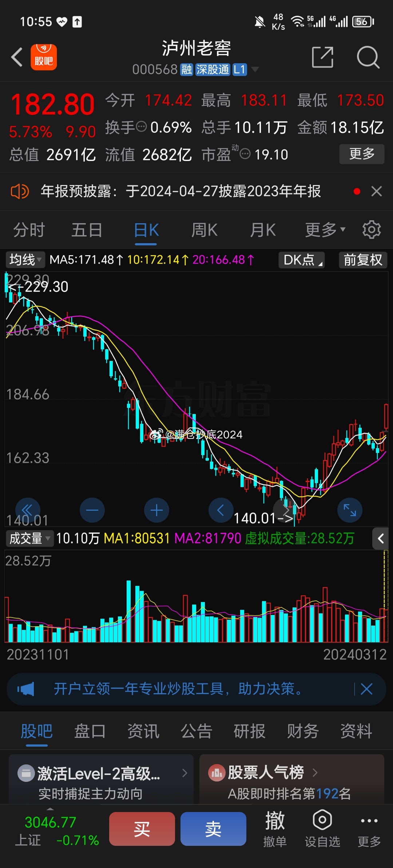
Task: Open the orange 股吧 app icon
Action: [x=44, y=57]
